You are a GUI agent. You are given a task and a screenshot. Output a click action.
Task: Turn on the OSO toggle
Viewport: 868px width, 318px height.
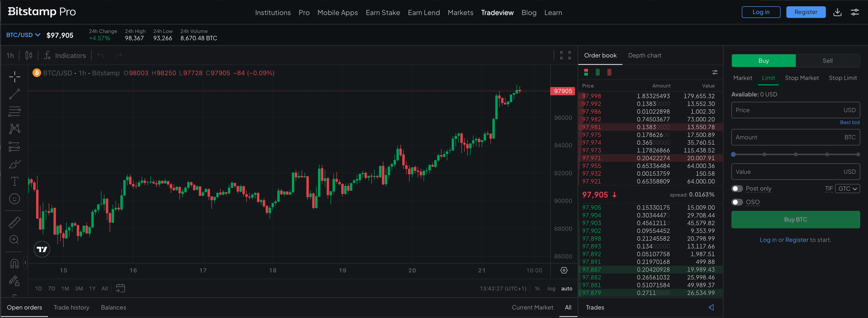tap(737, 202)
